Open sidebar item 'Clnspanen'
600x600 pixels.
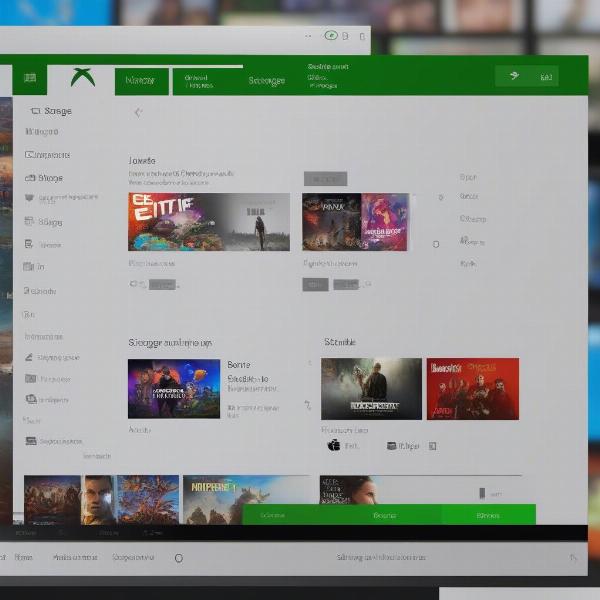tap(47, 155)
